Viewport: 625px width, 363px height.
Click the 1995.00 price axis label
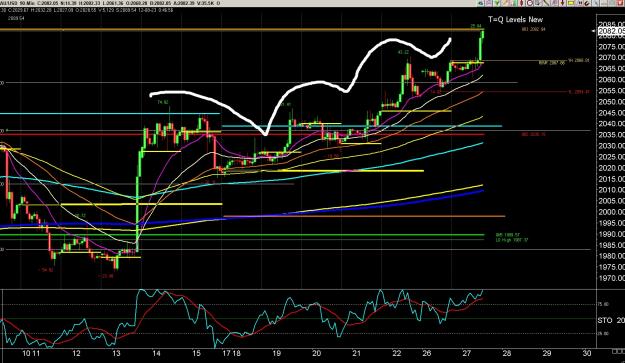click(x=611, y=223)
